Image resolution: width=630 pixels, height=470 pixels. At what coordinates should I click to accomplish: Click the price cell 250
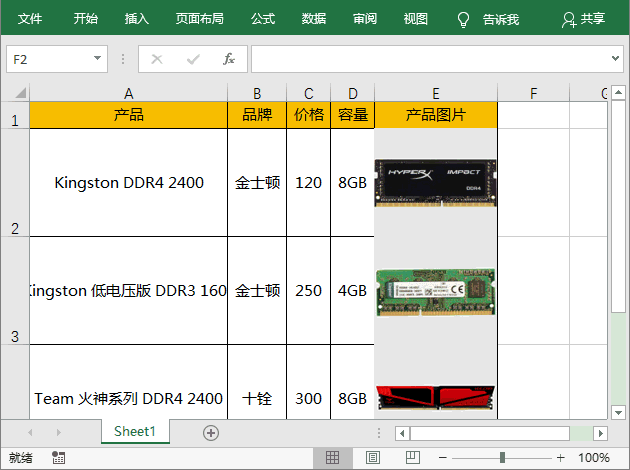(309, 291)
